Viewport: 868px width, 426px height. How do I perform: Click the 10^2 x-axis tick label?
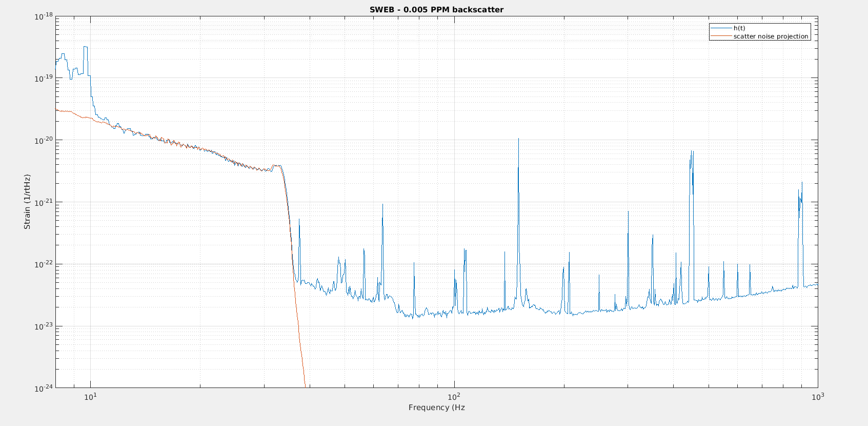[x=454, y=396]
